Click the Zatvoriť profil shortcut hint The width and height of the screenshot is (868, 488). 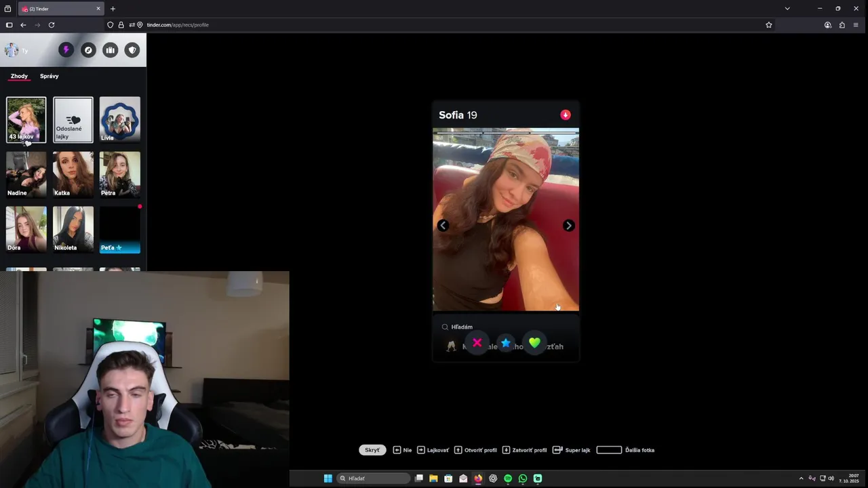[524, 450]
